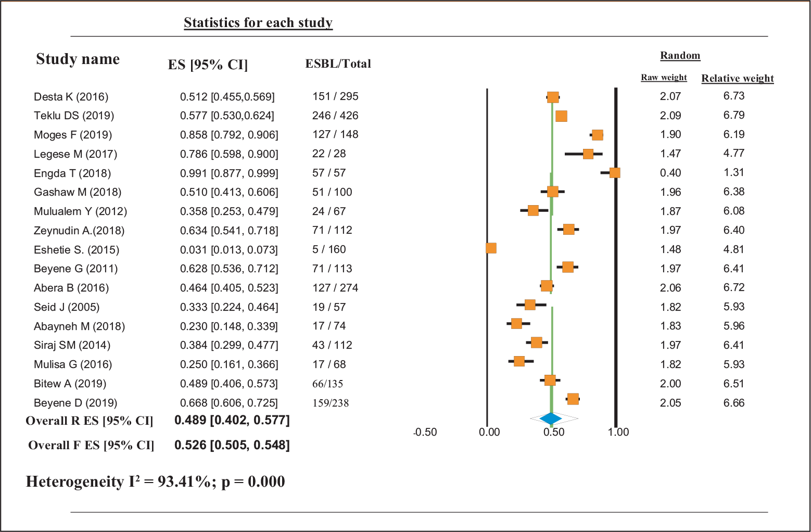
Task: Select the orange square for Legese M (2017)
Action: (x=588, y=154)
